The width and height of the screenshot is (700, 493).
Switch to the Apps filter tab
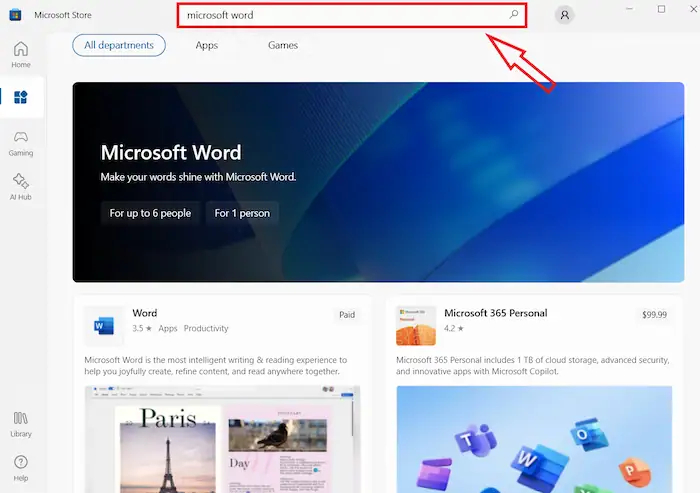click(207, 45)
